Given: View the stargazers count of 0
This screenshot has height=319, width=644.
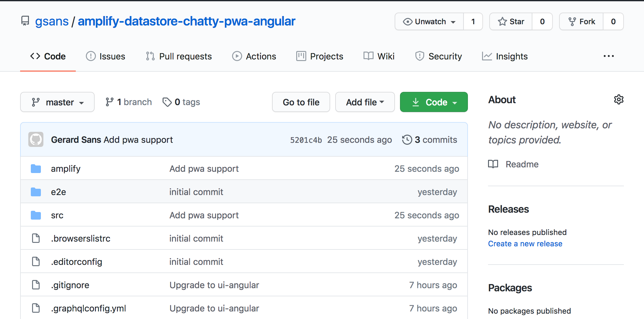Looking at the screenshot, I should coord(542,21).
